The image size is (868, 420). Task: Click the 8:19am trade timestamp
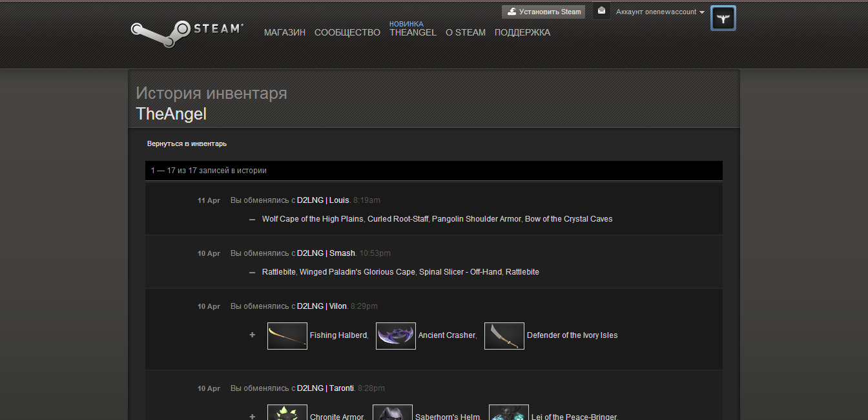(x=367, y=200)
